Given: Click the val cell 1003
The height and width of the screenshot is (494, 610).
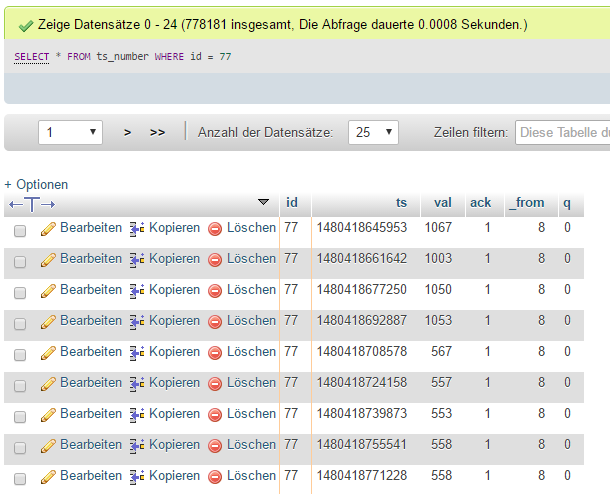Looking at the screenshot, I should coord(438,259).
